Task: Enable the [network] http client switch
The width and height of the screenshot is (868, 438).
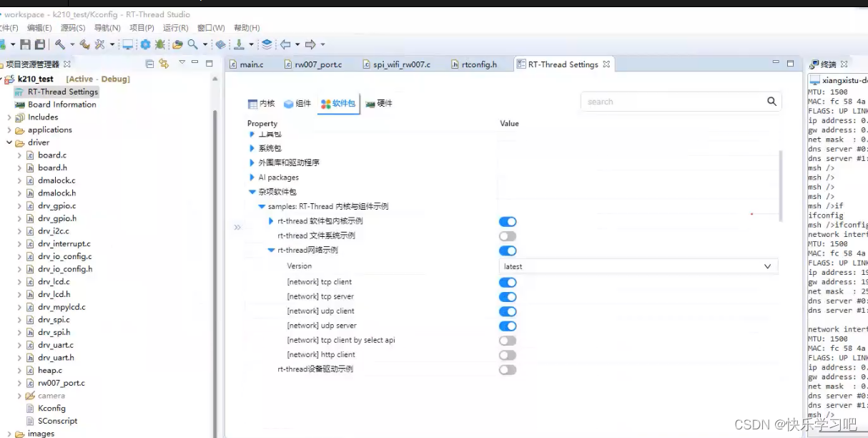Action: click(508, 355)
